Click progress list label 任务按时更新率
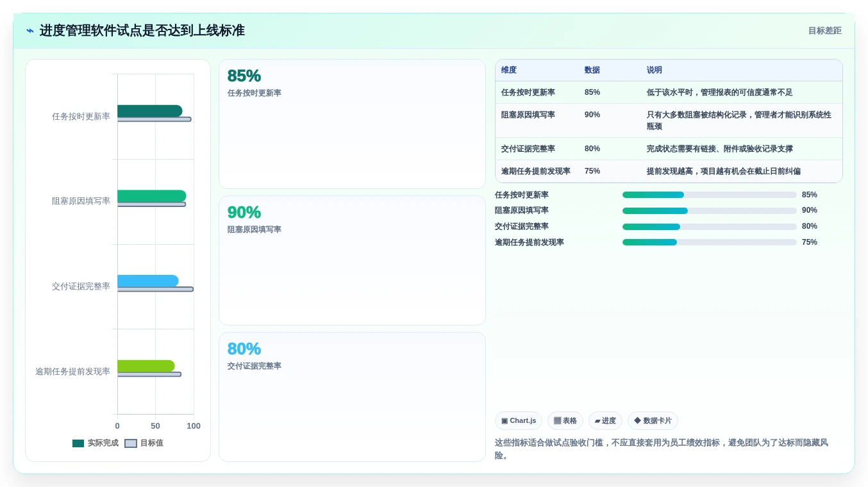This screenshot has height=487, width=868. tap(522, 195)
